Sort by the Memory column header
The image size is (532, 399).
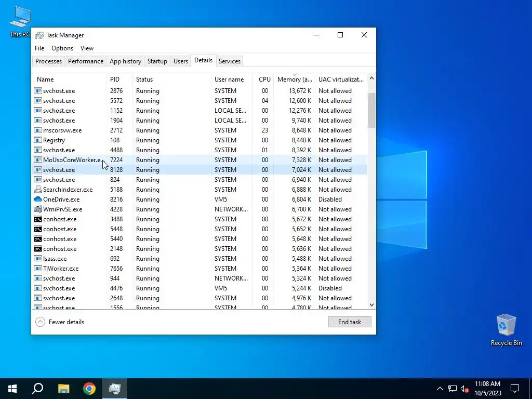click(x=294, y=79)
